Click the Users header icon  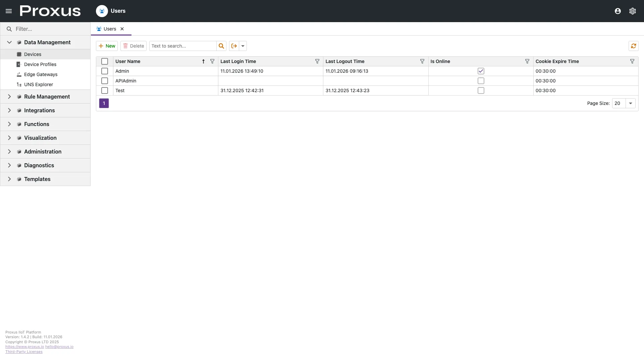click(x=101, y=11)
